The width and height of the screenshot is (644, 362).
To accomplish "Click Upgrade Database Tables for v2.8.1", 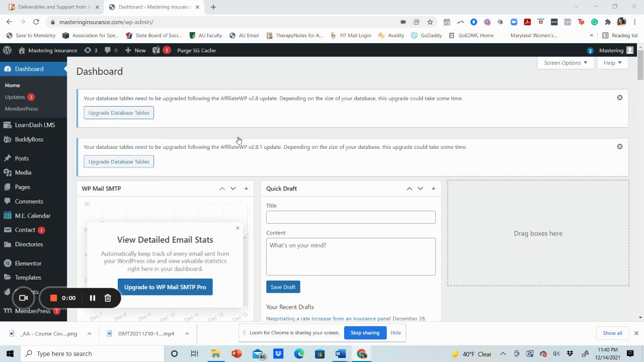I will (x=119, y=161).
